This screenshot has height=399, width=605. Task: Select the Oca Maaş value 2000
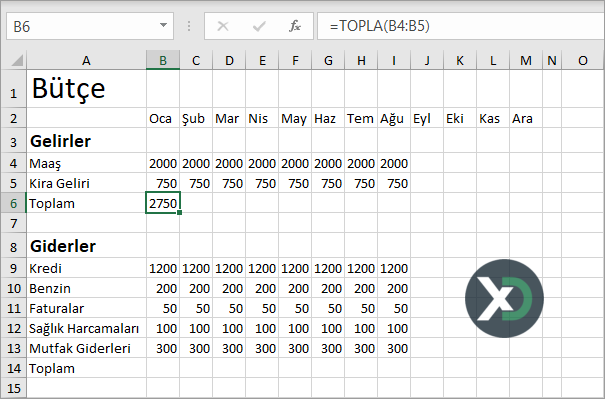(163, 163)
